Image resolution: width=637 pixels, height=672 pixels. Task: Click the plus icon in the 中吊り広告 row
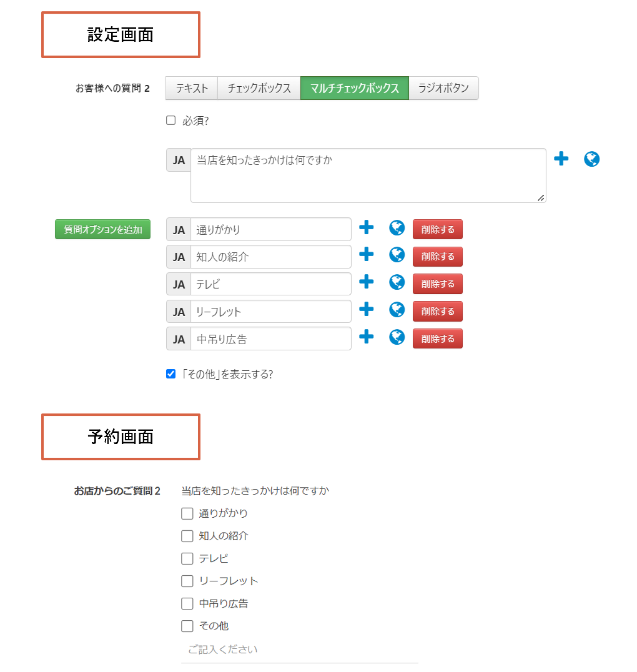click(366, 337)
